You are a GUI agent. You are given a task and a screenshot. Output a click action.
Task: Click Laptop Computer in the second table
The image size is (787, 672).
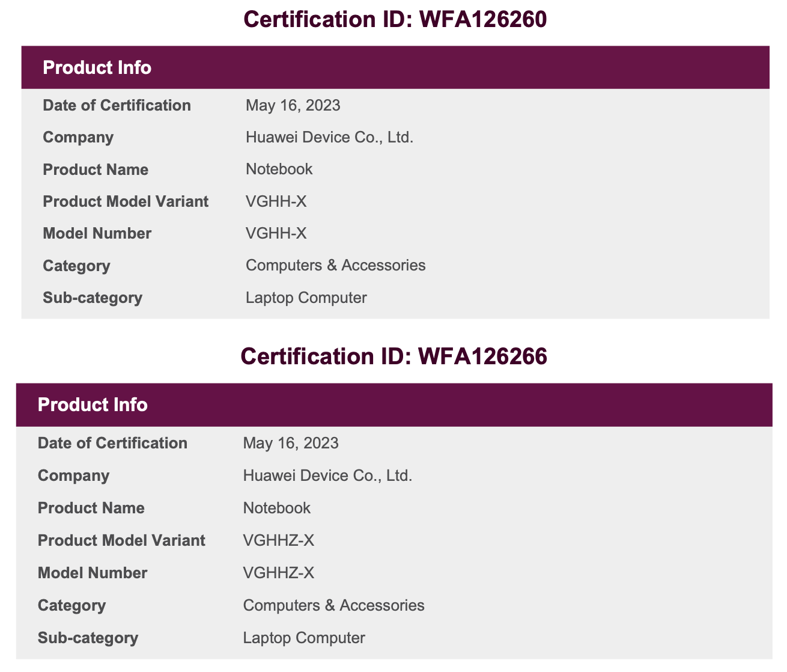click(303, 638)
